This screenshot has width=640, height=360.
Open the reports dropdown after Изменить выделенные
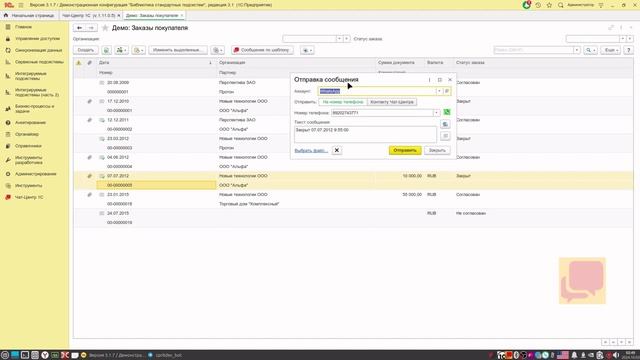tap(218, 50)
